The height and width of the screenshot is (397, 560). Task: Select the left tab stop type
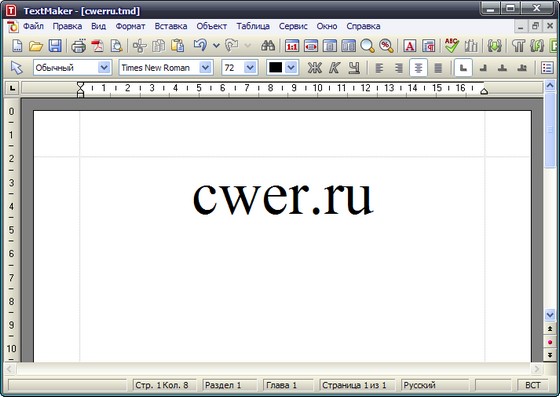click(x=463, y=67)
